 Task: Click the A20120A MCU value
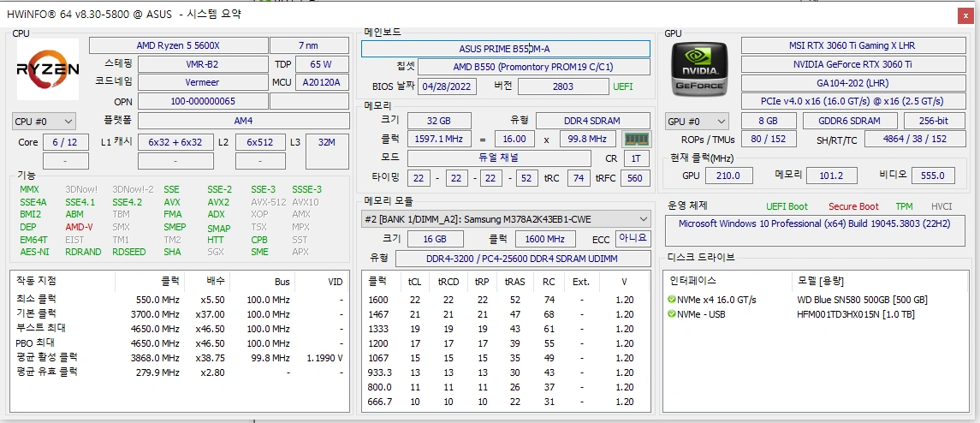321,82
